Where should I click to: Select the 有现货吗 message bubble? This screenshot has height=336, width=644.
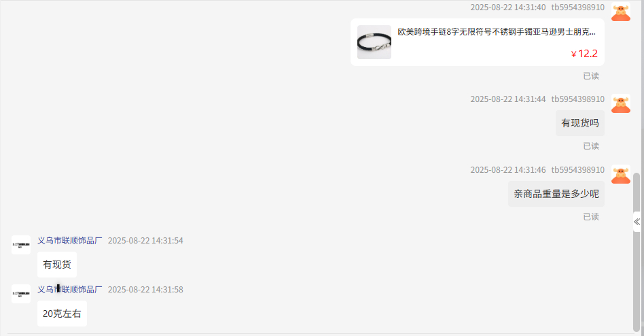pyautogui.click(x=580, y=123)
